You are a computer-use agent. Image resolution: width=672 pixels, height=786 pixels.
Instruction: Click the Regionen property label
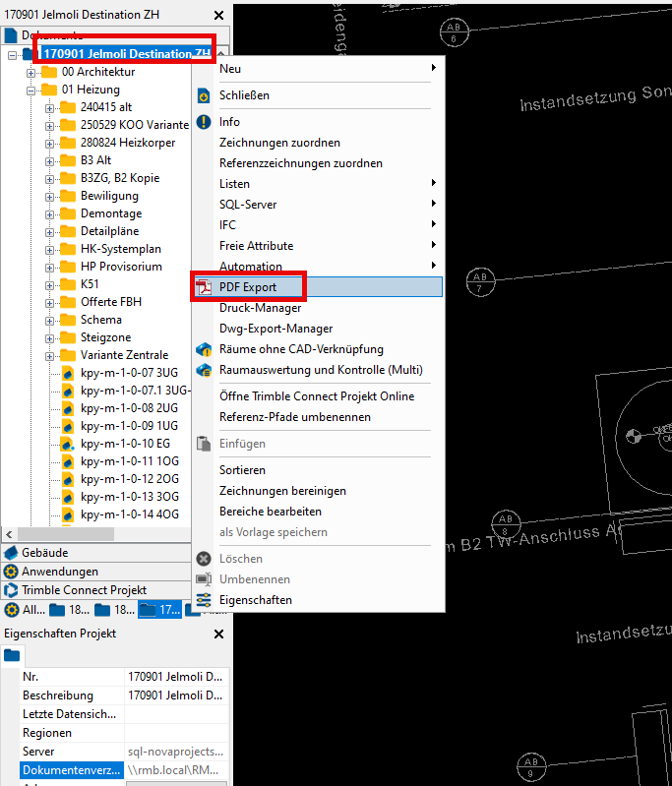(47, 733)
